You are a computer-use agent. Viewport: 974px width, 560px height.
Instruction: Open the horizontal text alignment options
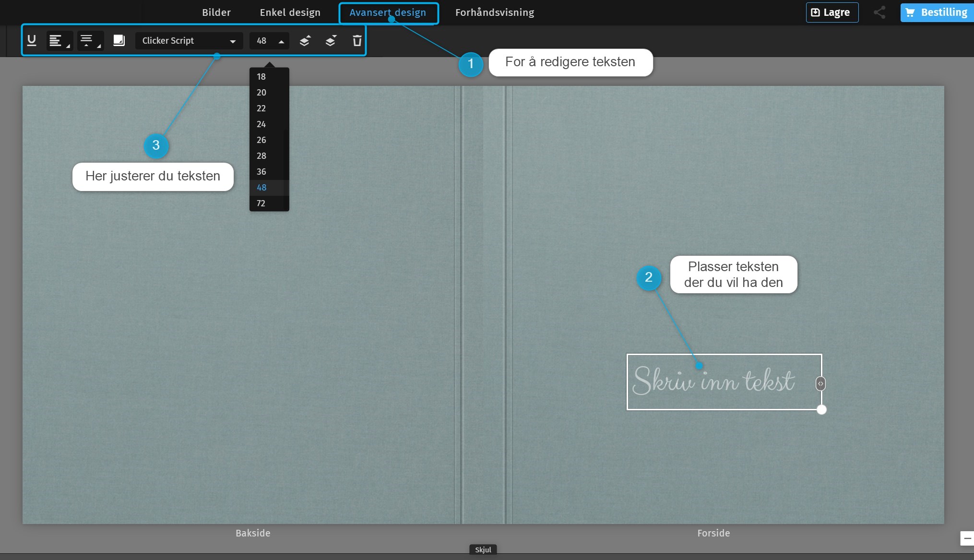[x=59, y=41]
